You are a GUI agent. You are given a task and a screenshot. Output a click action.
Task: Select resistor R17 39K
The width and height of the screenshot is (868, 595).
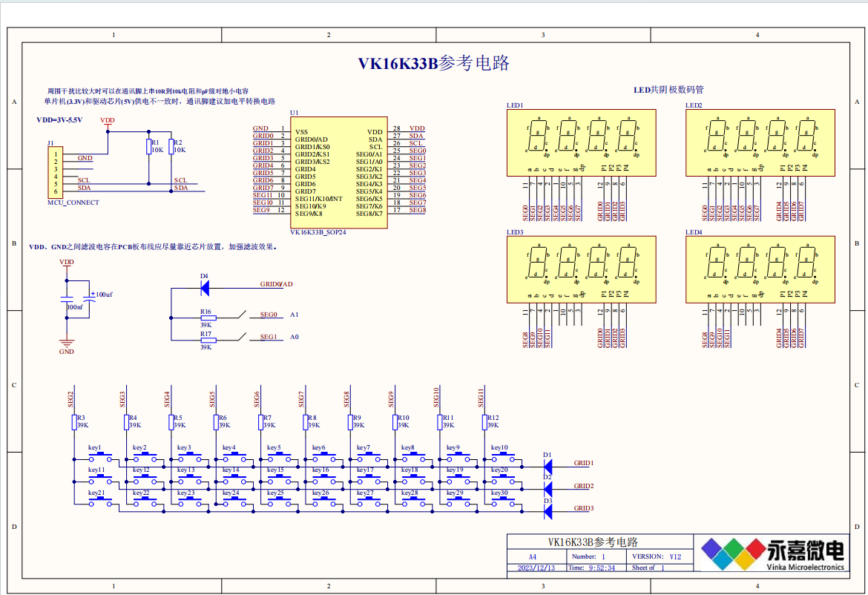(208, 341)
